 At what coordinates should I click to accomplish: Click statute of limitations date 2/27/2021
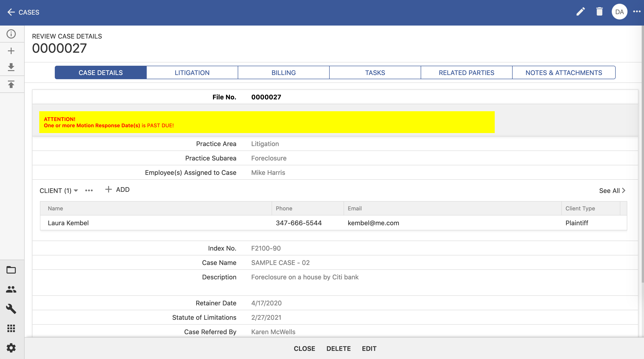[266, 317]
